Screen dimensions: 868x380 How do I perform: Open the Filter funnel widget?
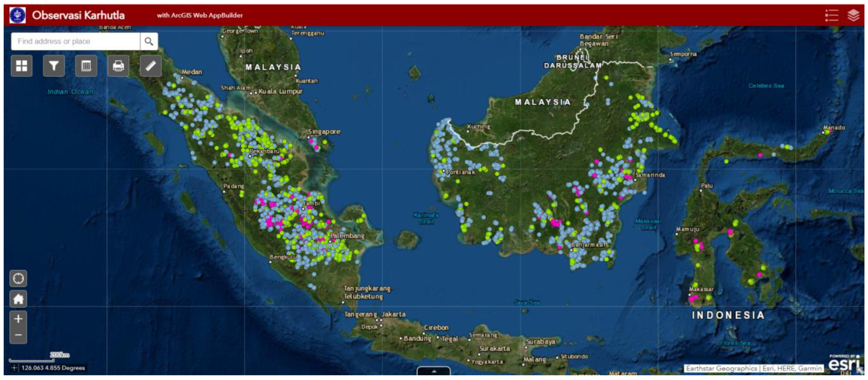coord(54,66)
